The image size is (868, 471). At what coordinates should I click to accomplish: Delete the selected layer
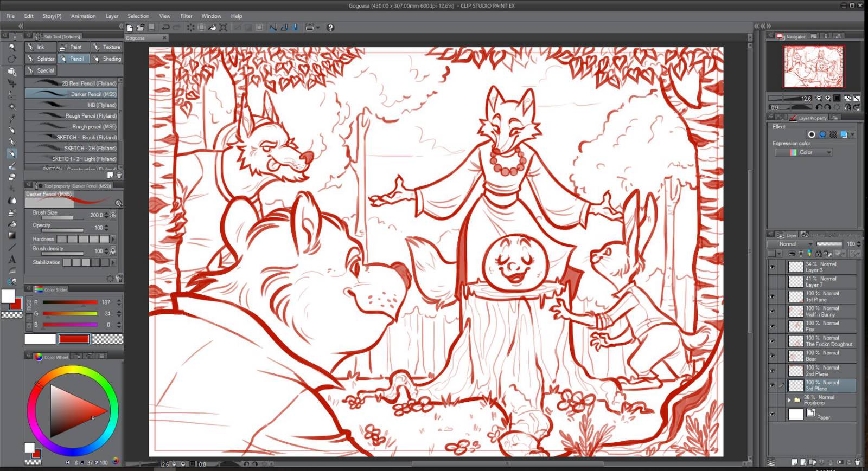coord(857,462)
